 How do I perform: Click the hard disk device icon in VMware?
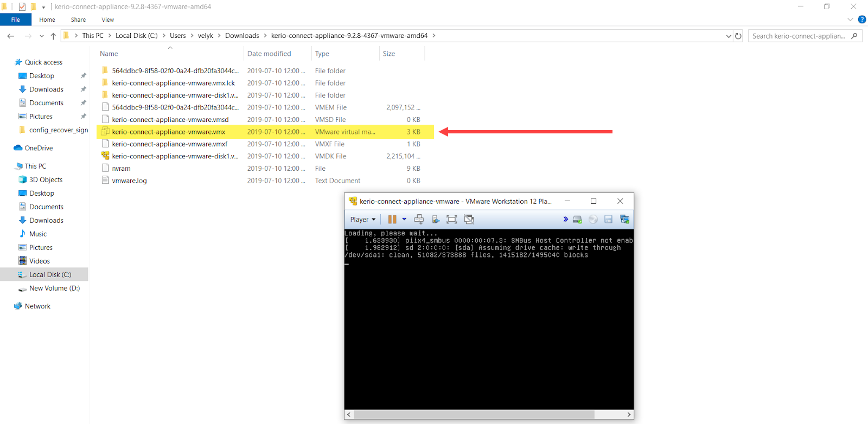577,220
